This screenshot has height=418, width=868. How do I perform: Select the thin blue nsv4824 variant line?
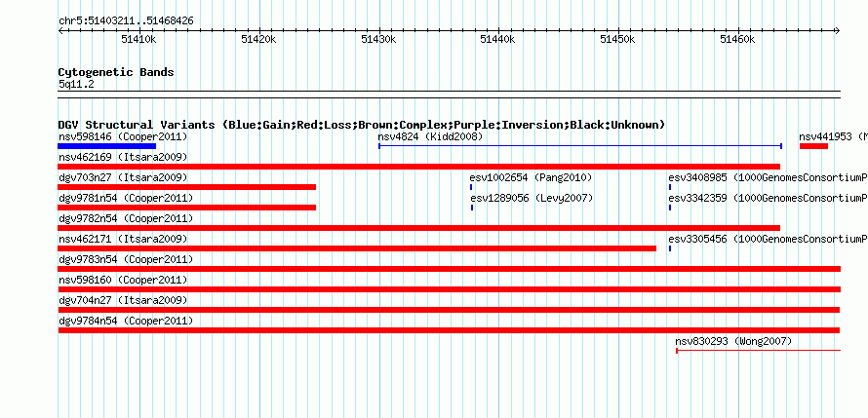(x=580, y=146)
